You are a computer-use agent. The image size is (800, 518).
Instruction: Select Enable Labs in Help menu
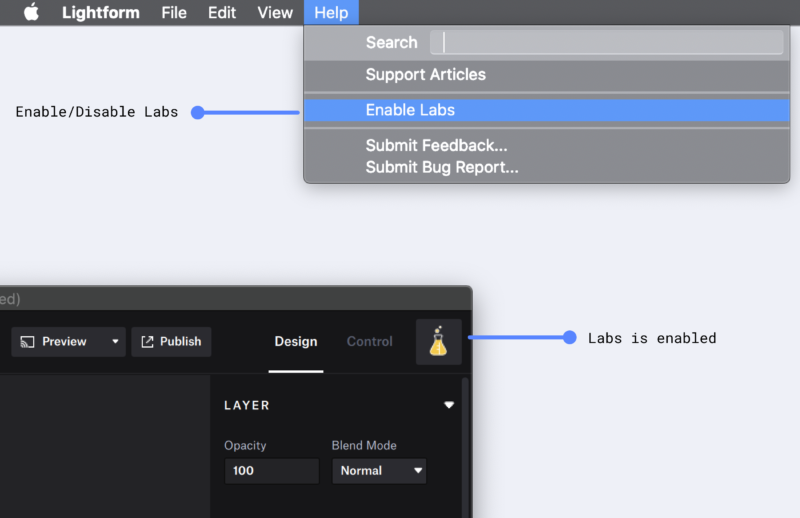[410, 110]
